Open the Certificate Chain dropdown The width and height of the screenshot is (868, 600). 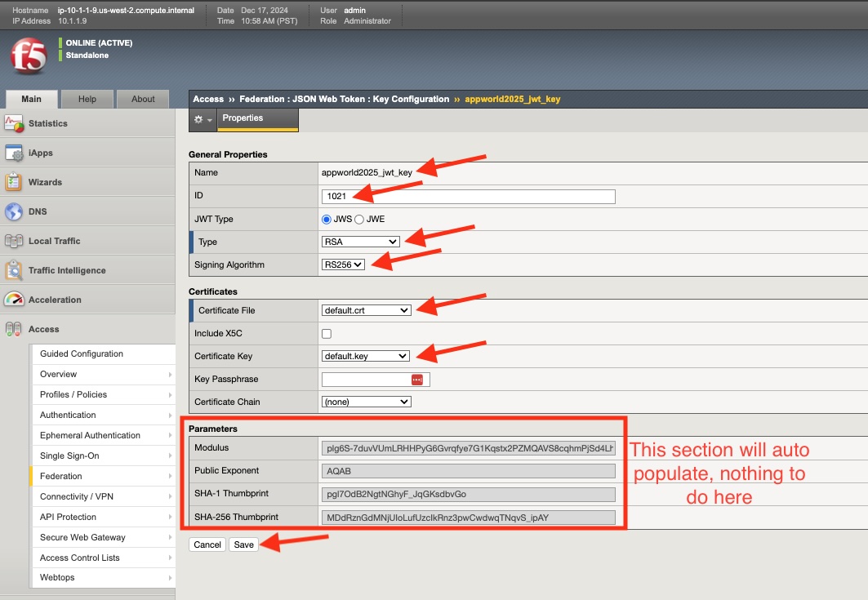(366, 402)
